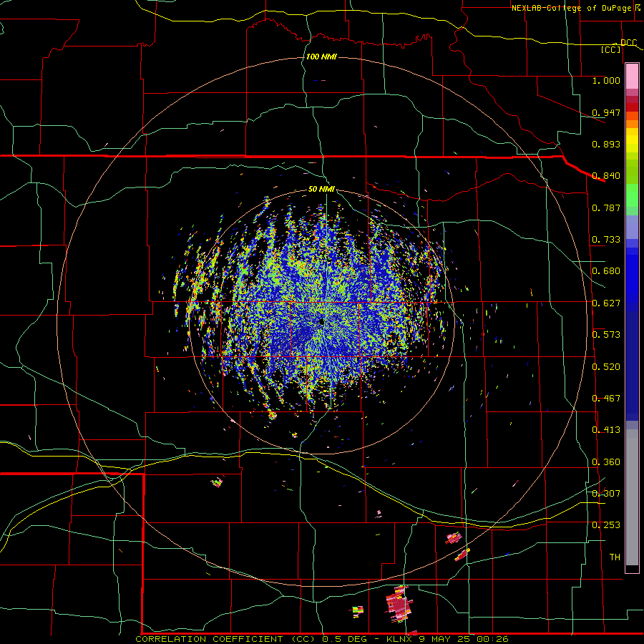Click the 0.787 scale label
Image resolution: width=644 pixels, height=644 pixels.
click(606, 208)
